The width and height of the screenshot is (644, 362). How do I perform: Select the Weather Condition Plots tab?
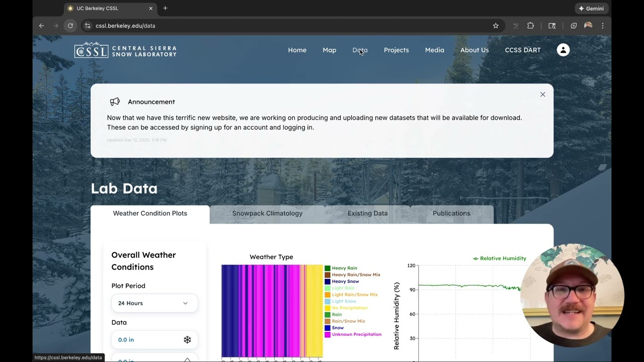(x=150, y=213)
